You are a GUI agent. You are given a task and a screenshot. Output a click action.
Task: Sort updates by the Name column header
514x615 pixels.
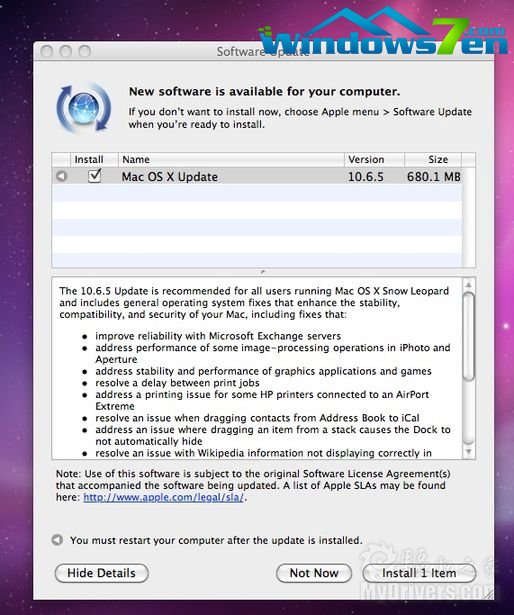pyautogui.click(x=231, y=160)
